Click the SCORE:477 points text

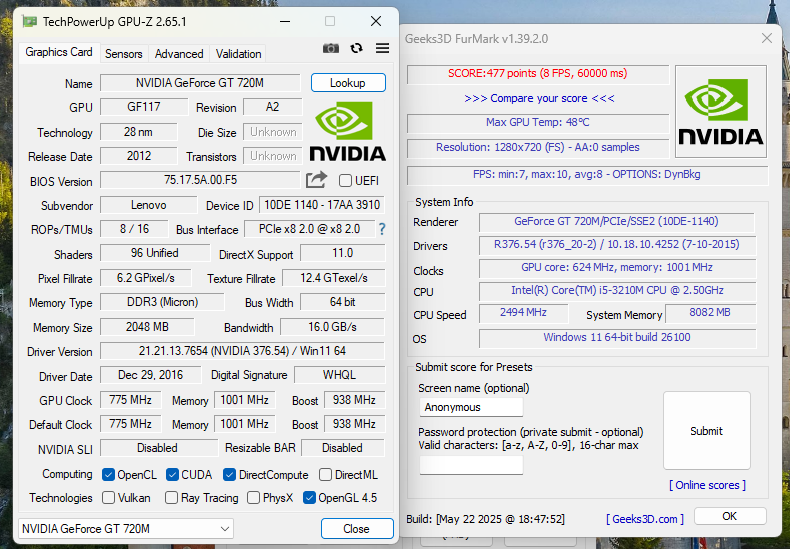(538, 74)
